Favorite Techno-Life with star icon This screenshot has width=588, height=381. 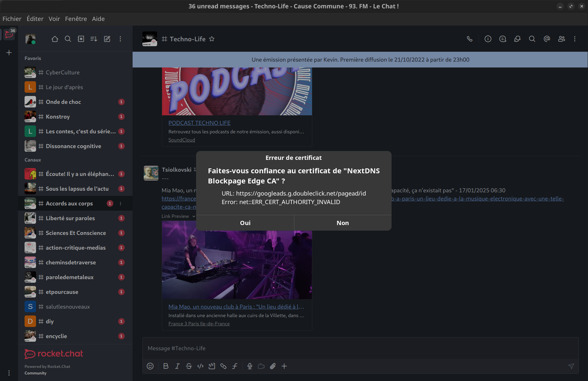212,39
